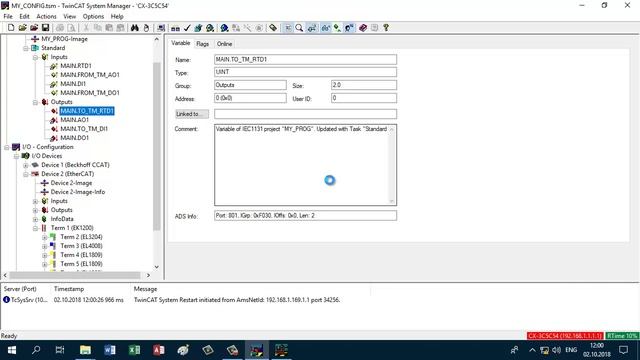Click the I/O - Configuration tree icon
The width and height of the screenshot is (640, 360).
(16, 147)
